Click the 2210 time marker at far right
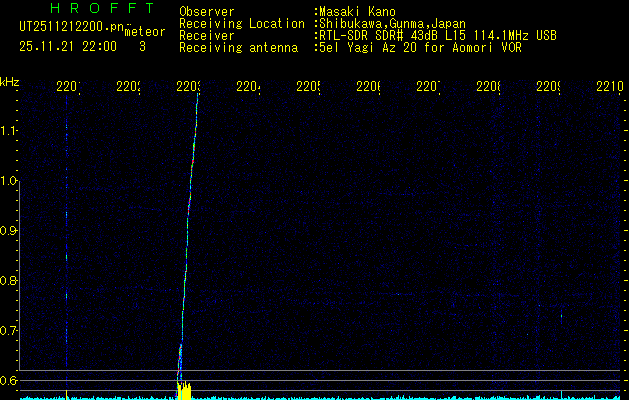 pyautogui.click(x=608, y=88)
